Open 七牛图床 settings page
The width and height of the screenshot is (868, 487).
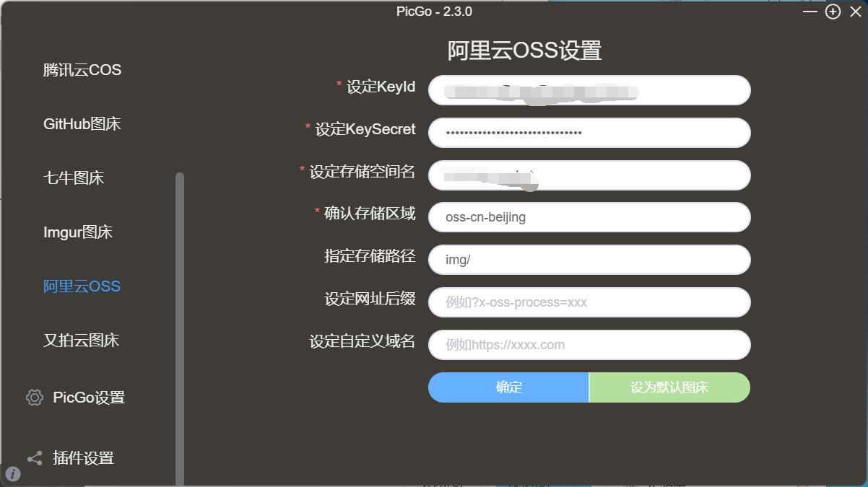74,178
